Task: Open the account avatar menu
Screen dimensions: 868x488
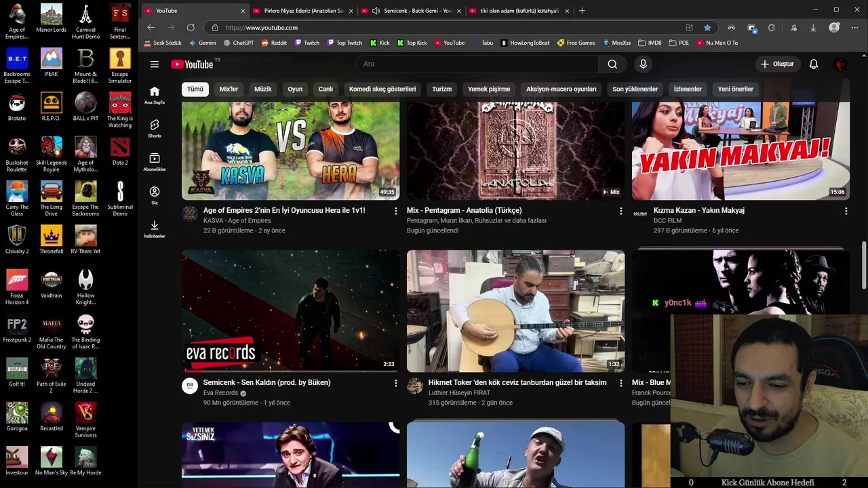Action: click(x=840, y=64)
